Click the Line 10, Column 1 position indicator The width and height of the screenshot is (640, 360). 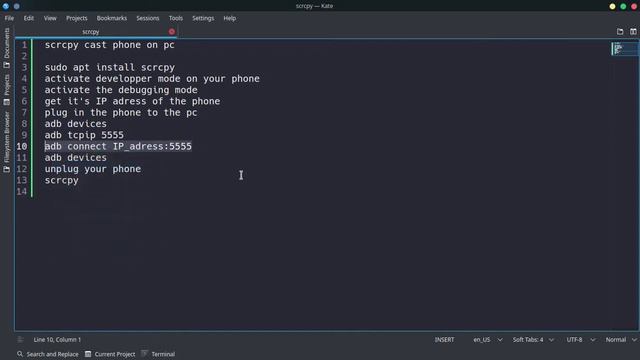click(x=57, y=340)
